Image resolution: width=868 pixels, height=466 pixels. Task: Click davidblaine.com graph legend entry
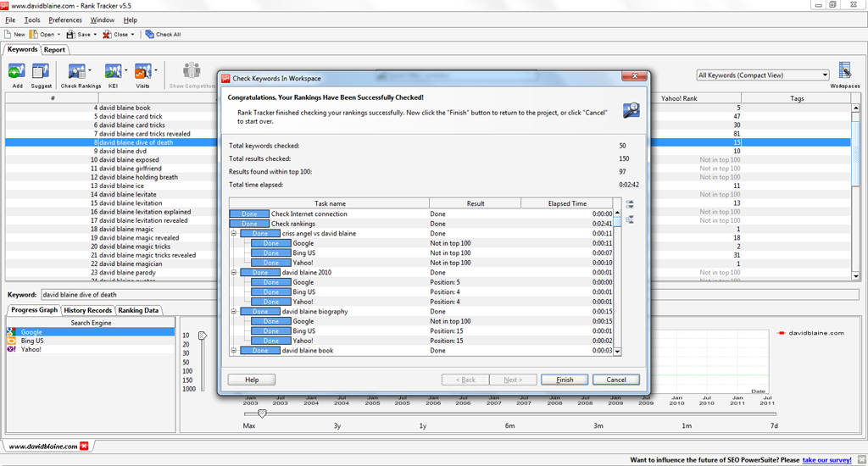[x=811, y=333]
